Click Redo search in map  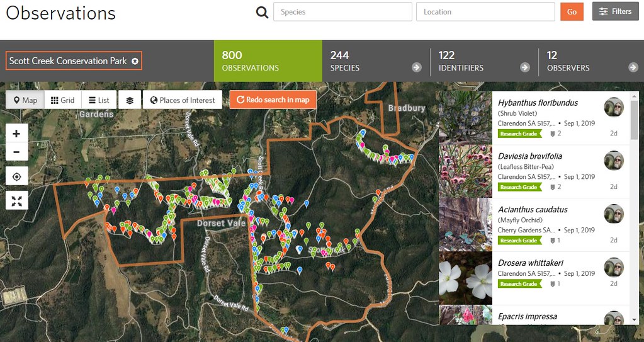pyautogui.click(x=273, y=100)
